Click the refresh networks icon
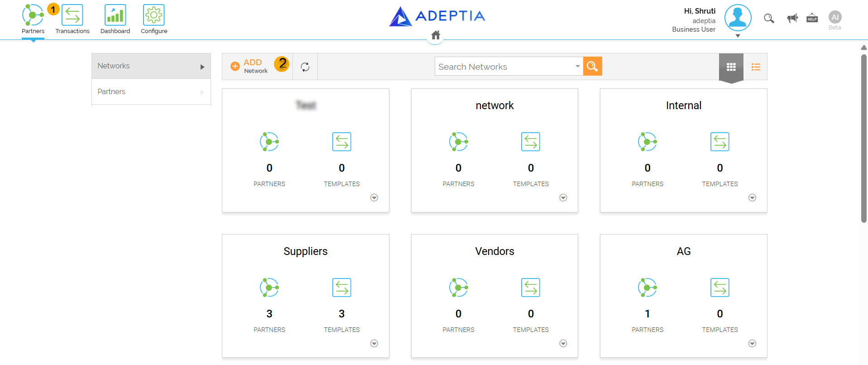This screenshot has width=868, height=365. (305, 67)
